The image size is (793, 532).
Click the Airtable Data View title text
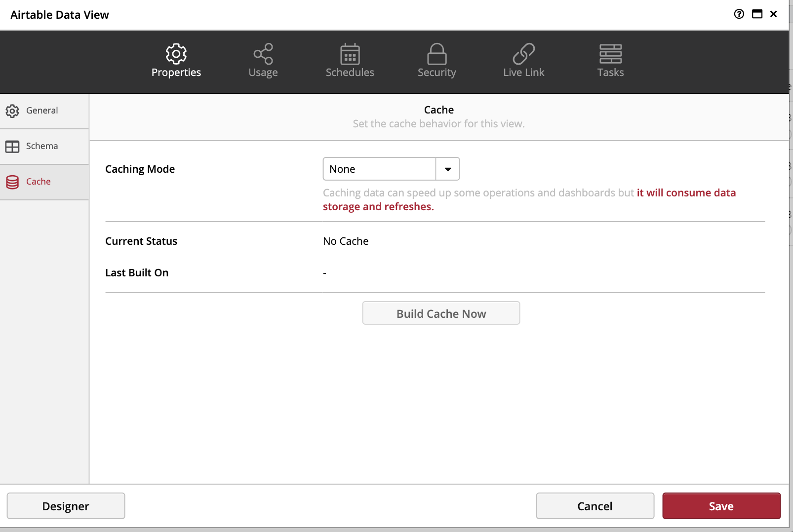[x=60, y=15]
